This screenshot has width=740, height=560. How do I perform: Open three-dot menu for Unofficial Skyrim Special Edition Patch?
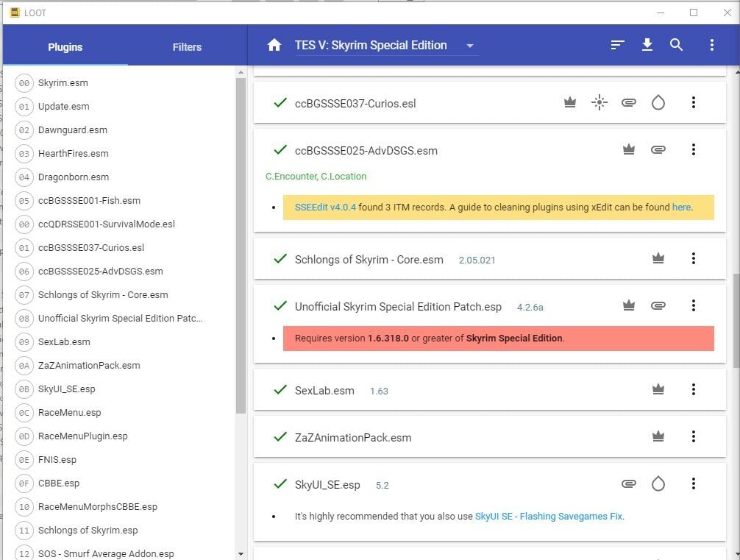693,305
